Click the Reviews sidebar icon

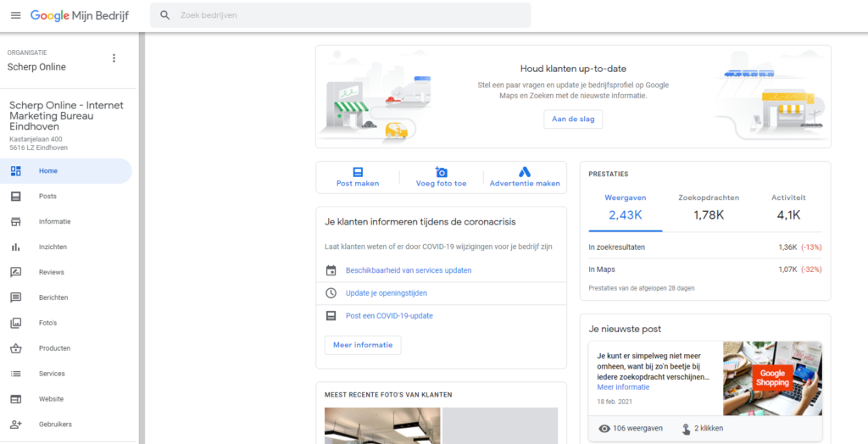pyautogui.click(x=15, y=272)
